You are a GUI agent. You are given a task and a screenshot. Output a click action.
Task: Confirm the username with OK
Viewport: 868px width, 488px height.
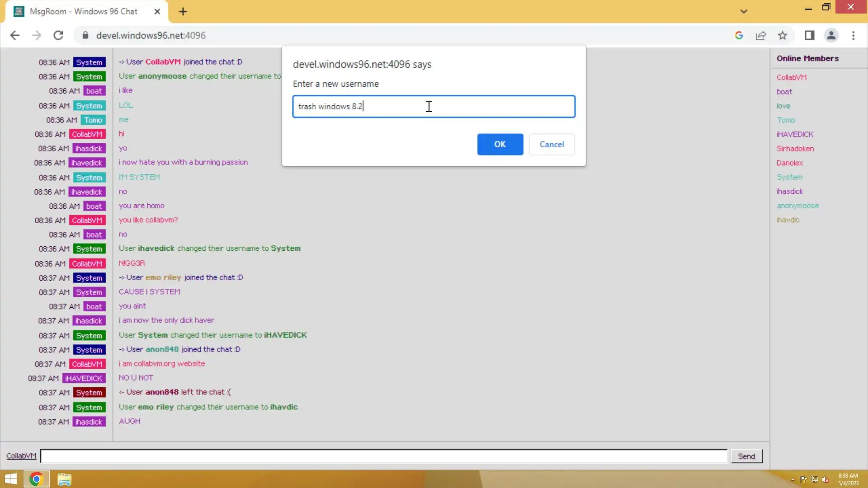pos(500,144)
